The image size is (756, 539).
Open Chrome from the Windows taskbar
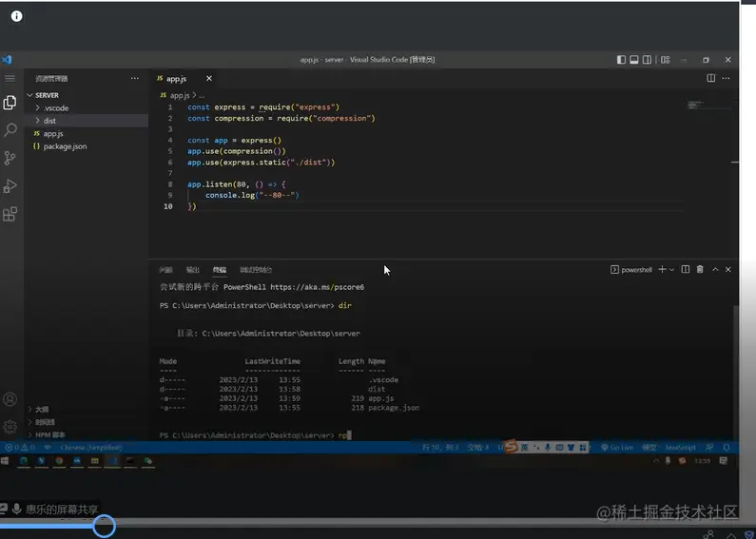[59, 461]
